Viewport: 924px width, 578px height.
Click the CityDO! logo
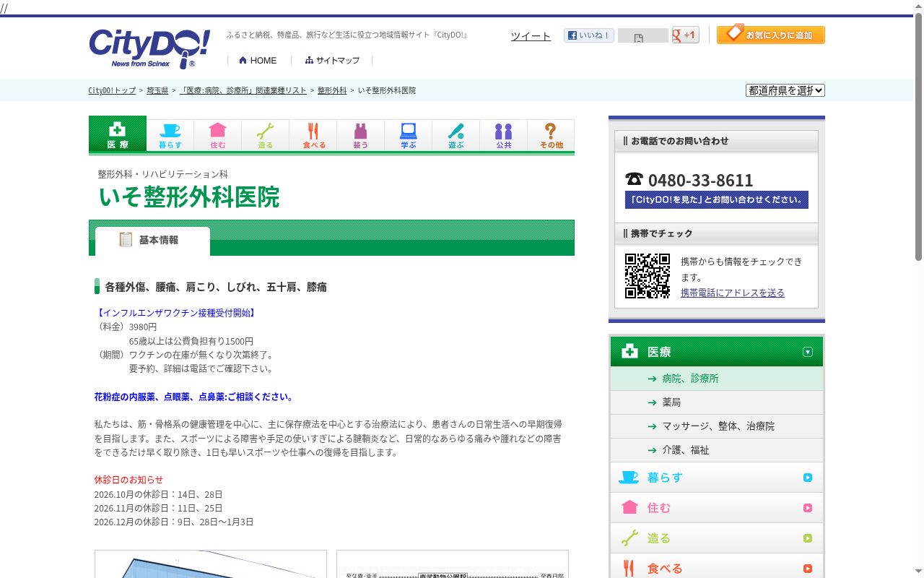(149, 48)
